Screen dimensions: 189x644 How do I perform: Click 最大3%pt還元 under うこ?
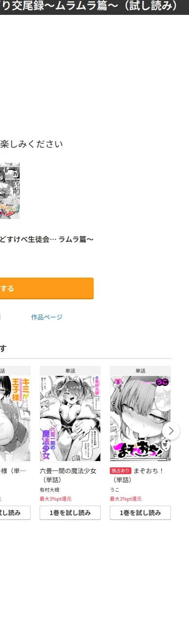point(126,499)
